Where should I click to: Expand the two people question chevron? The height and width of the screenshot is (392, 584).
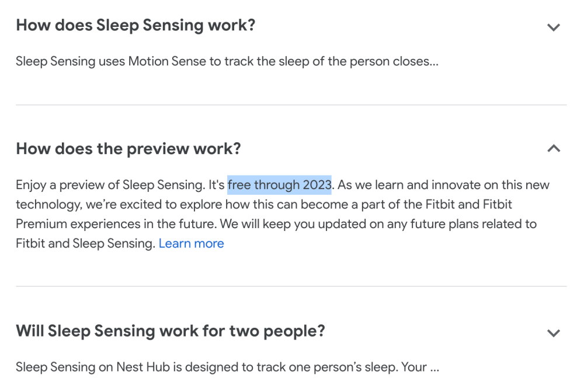click(553, 332)
